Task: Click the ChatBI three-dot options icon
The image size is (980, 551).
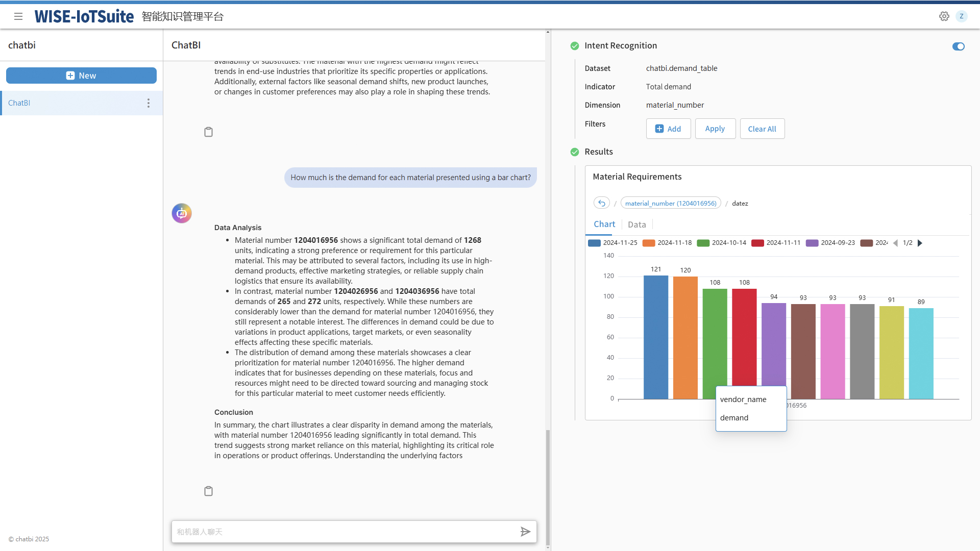Action: [x=148, y=102]
